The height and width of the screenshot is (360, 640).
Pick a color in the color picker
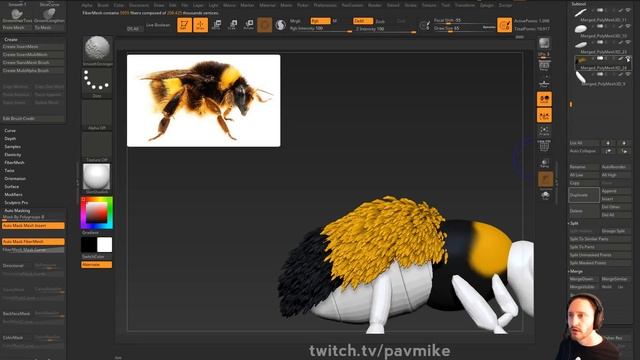(x=97, y=212)
